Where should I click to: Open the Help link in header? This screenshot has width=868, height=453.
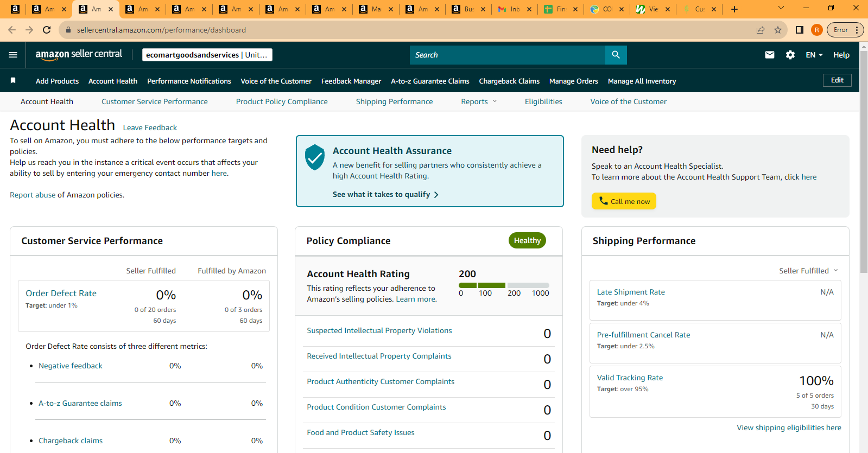tap(841, 55)
